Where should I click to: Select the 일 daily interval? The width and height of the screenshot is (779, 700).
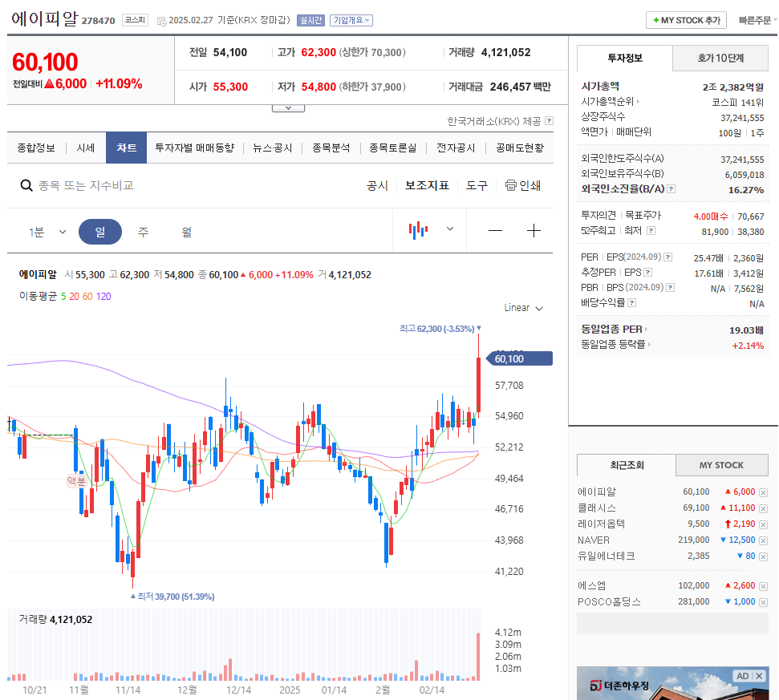coord(100,232)
